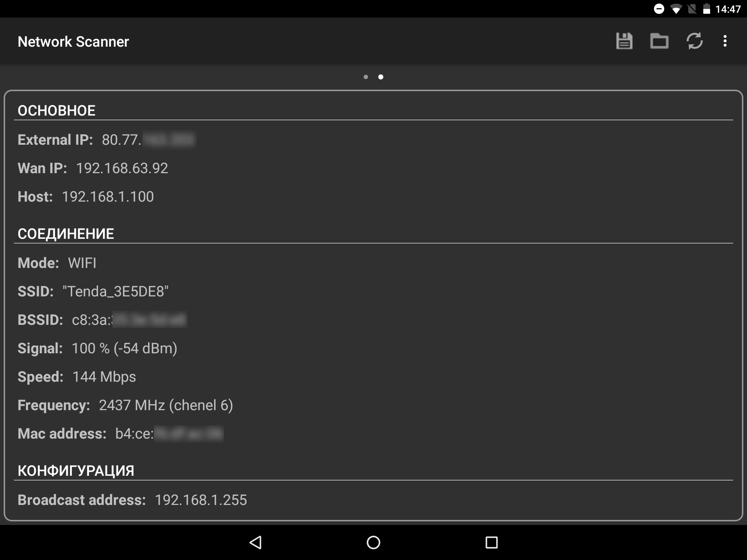
Task: Tap the Wi-Fi status icon
Action: pyautogui.click(x=676, y=9)
